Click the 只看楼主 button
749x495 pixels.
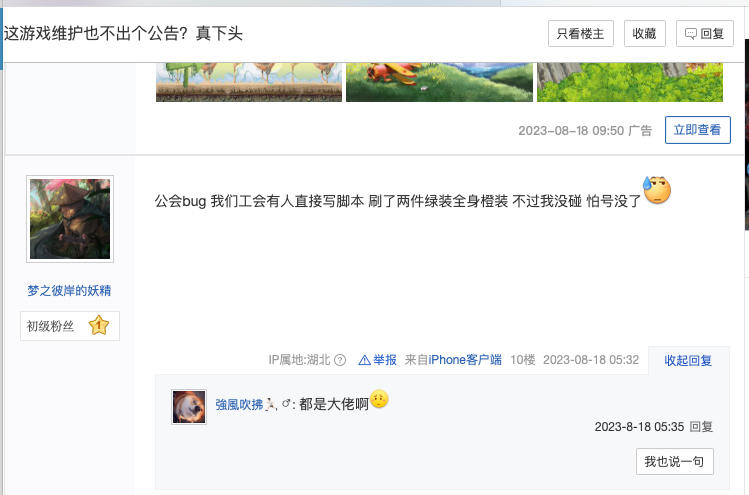(x=580, y=33)
